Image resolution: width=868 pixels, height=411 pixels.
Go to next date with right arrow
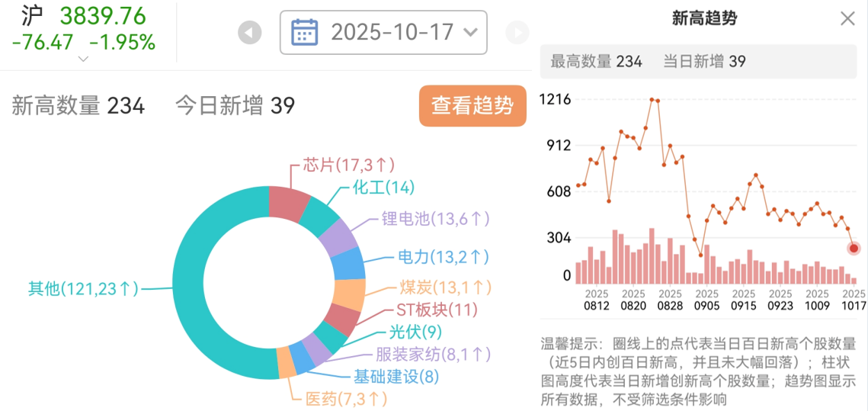pos(517,33)
